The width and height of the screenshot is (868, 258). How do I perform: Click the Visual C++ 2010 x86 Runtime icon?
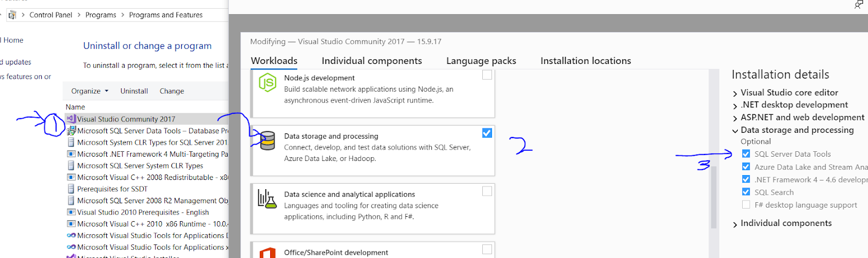pyautogui.click(x=71, y=224)
